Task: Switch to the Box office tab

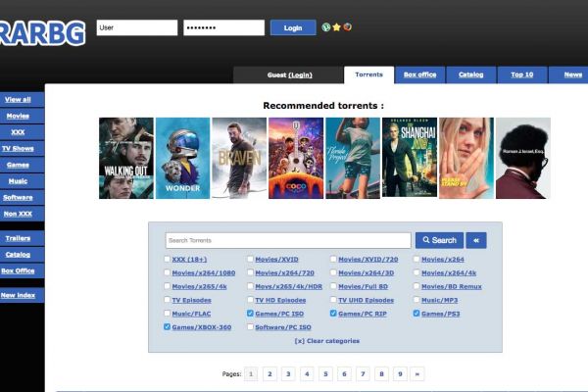Action: click(419, 74)
